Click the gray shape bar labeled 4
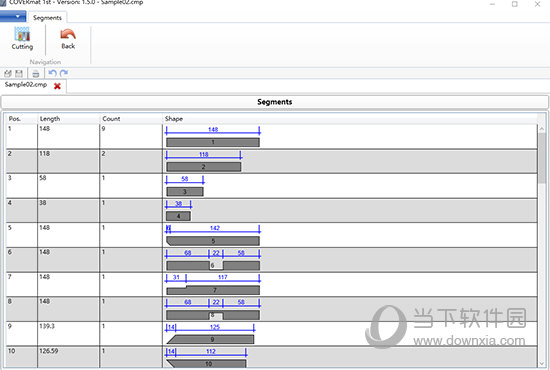 click(x=179, y=216)
